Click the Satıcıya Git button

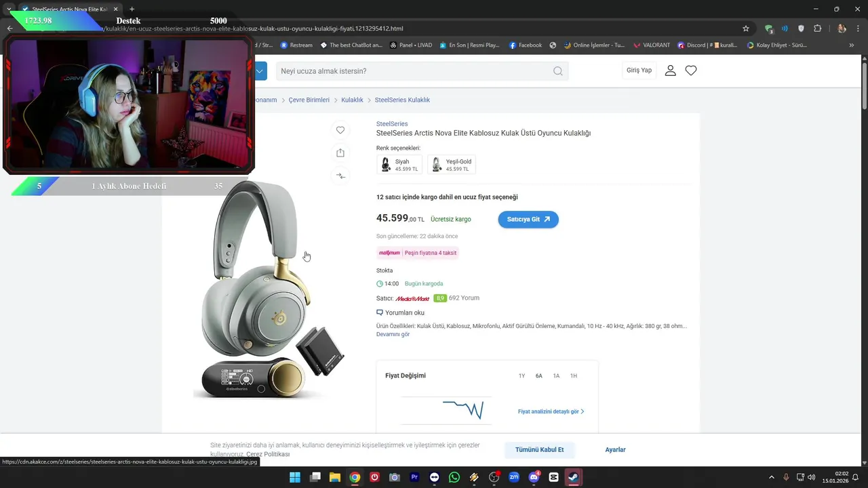(528, 219)
